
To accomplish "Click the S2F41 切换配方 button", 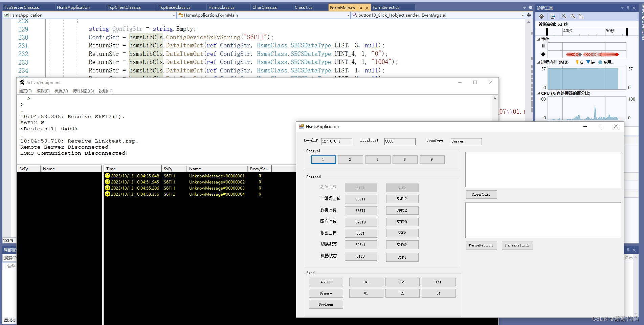I will click(x=361, y=245).
